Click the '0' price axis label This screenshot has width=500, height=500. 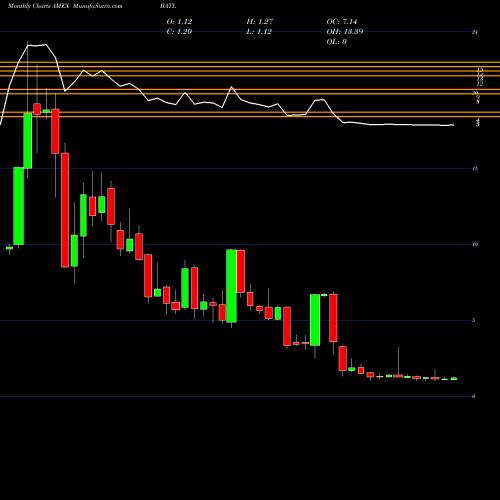click(x=474, y=396)
